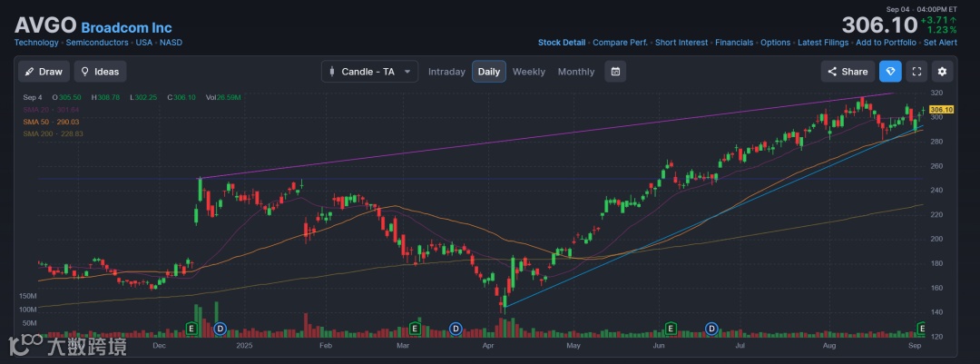
Task: Open the NASD exchange link
Action: coord(171,43)
